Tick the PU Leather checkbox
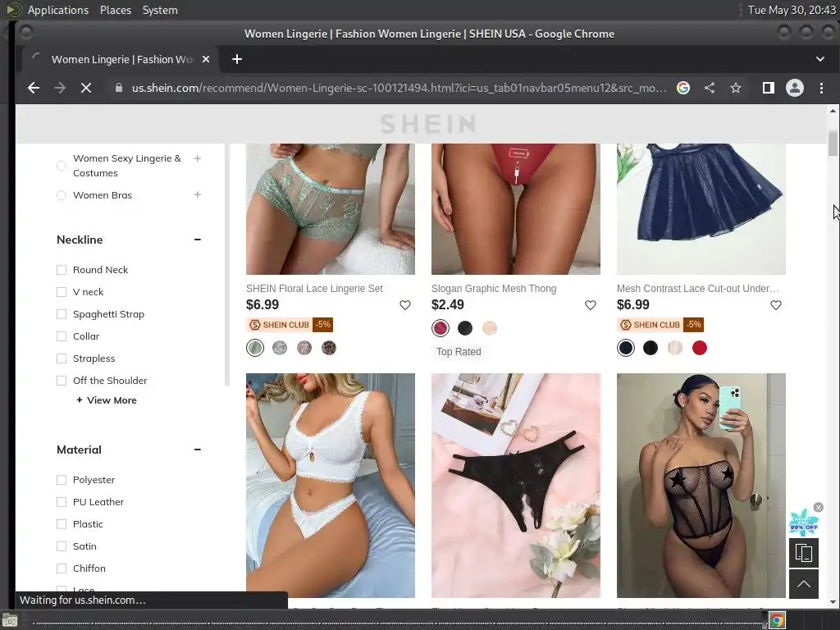The image size is (840, 630). [62, 502]
